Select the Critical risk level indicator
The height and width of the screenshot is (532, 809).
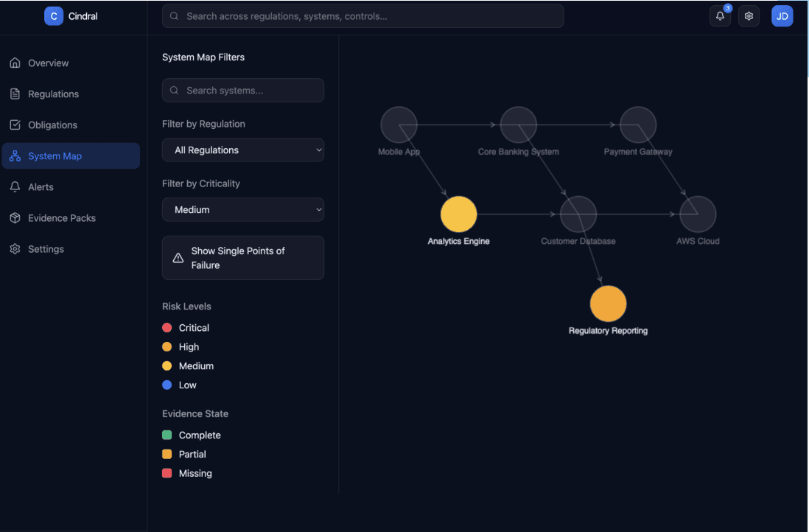click(x=168, y=327)
